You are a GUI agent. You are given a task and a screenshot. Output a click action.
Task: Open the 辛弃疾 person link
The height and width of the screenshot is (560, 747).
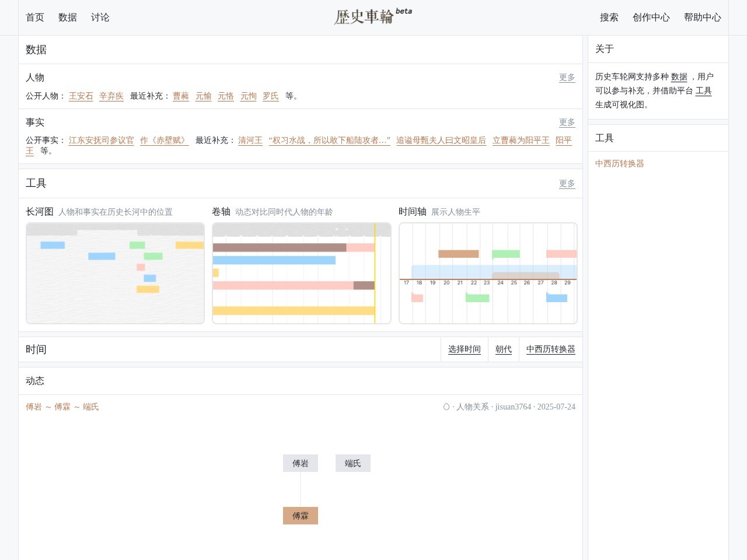[x=111, y=96]
